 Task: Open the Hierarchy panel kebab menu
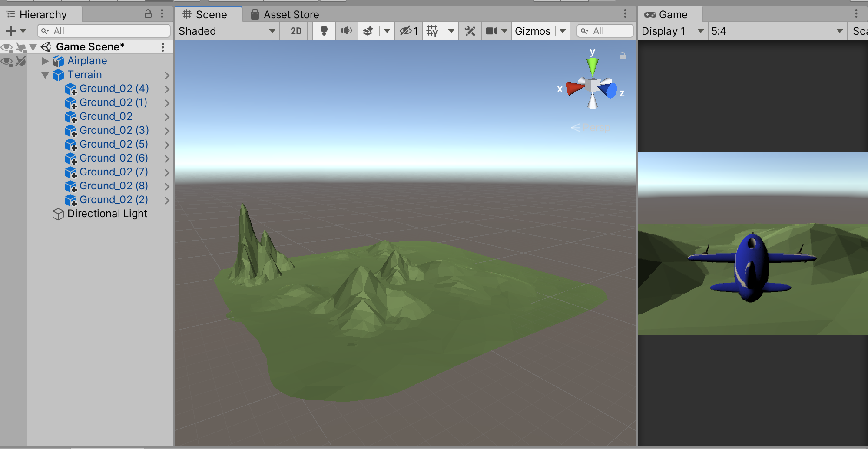coord(162,14)
